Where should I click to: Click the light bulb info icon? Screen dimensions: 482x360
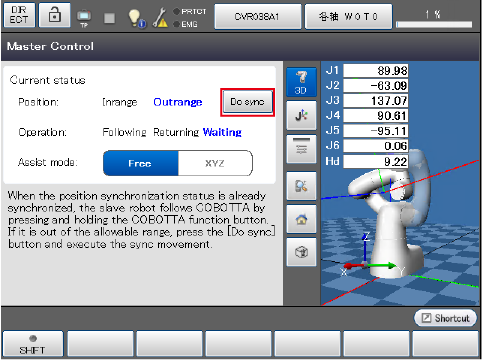pos(136,18)
